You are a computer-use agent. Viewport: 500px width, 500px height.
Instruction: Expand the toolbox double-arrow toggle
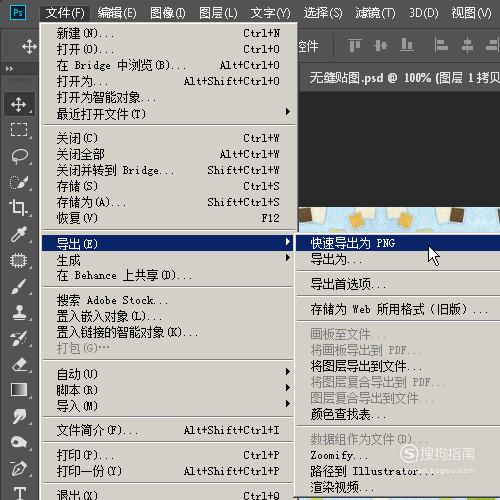click(9, 69)
